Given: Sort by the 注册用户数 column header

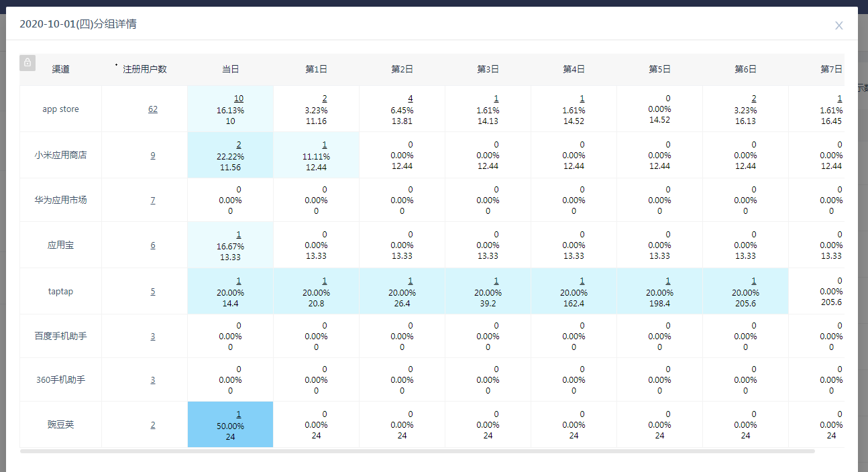Looking at the screenshot, I should pos(145,70).
